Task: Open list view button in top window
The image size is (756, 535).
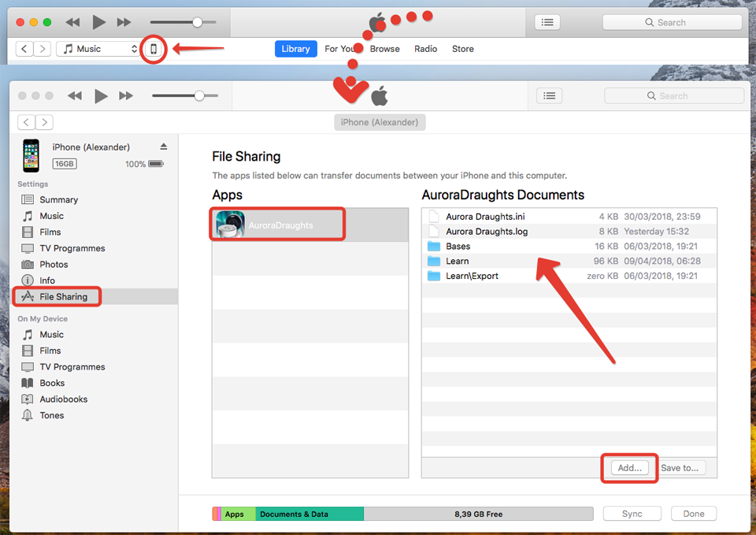Action: (x=547, y=22)
